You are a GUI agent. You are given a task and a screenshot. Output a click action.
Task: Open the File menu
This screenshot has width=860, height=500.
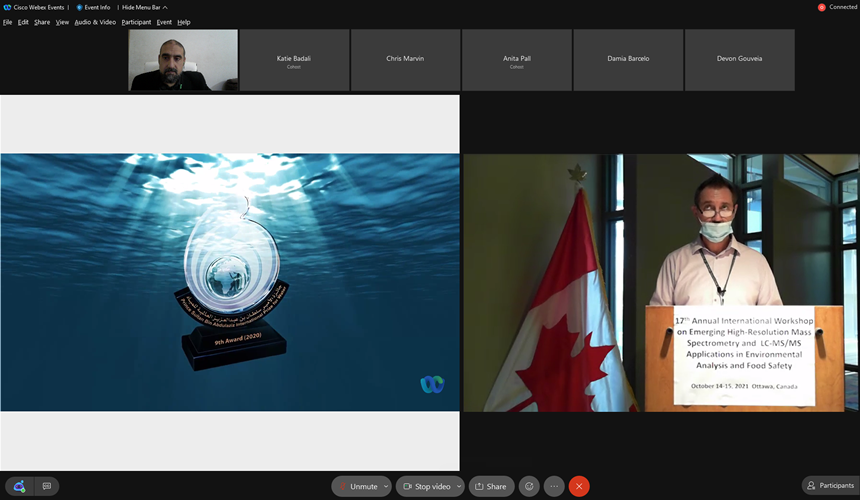click(8, 22)
